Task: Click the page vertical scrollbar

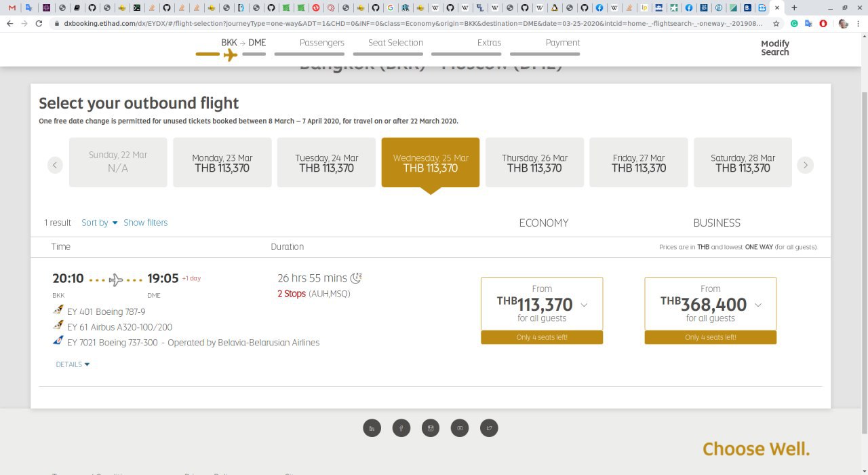Action: click(863, 261)
